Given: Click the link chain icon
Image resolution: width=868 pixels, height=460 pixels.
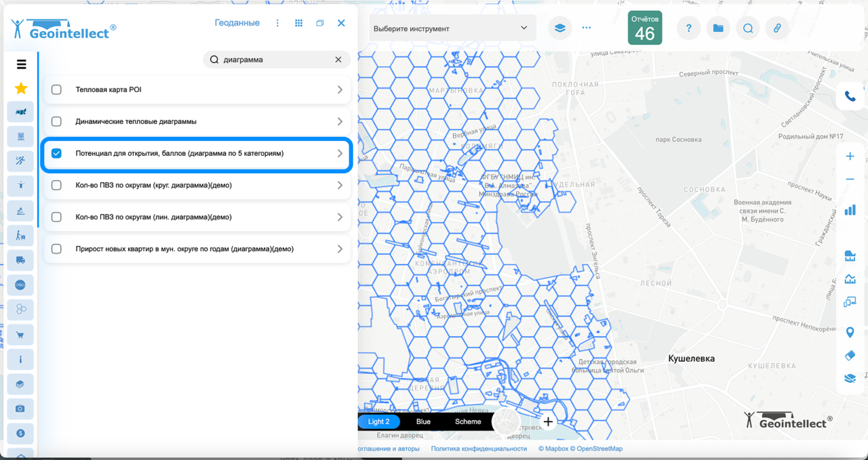Looking at the screenshot, I should click(x=778, y=28).
